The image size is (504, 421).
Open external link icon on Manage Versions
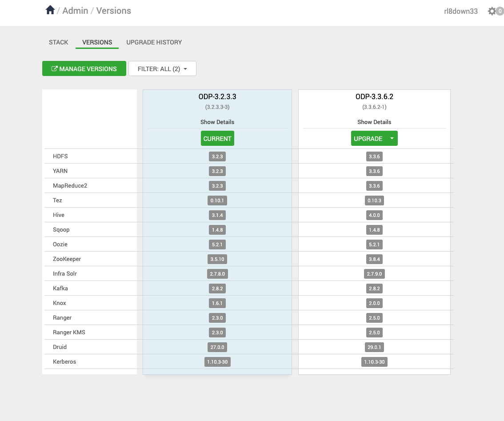click(55, 68)
